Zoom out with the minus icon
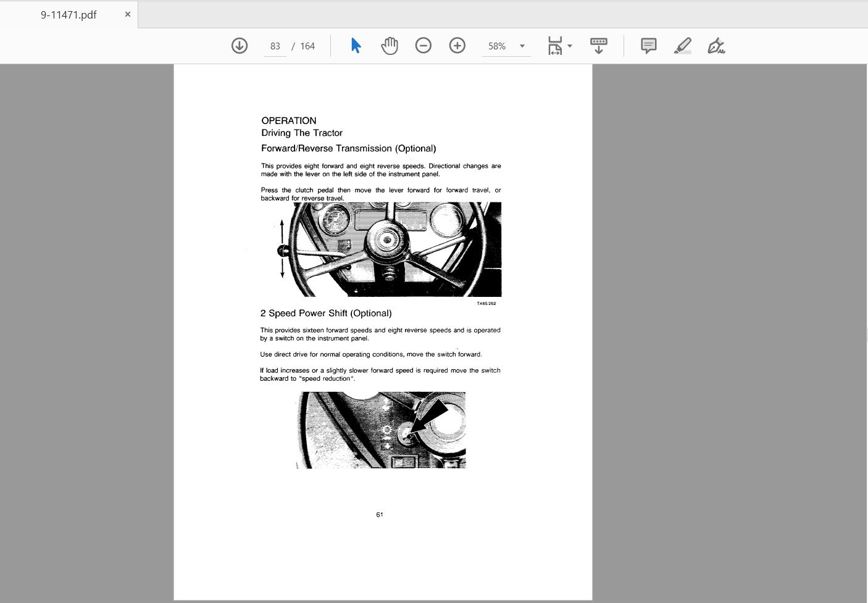 point(424,46)
